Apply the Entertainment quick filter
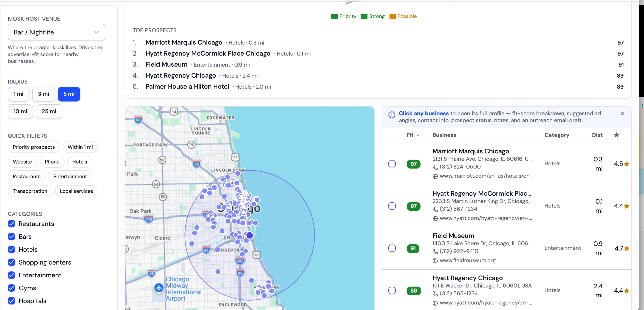 (70, 177)
